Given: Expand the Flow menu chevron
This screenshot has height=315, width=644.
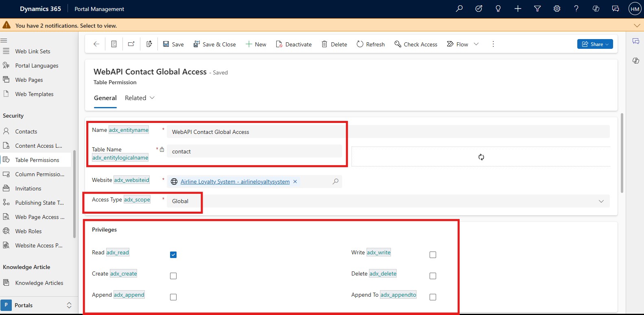Looking at the screenshot, I should tap(476, 44).
